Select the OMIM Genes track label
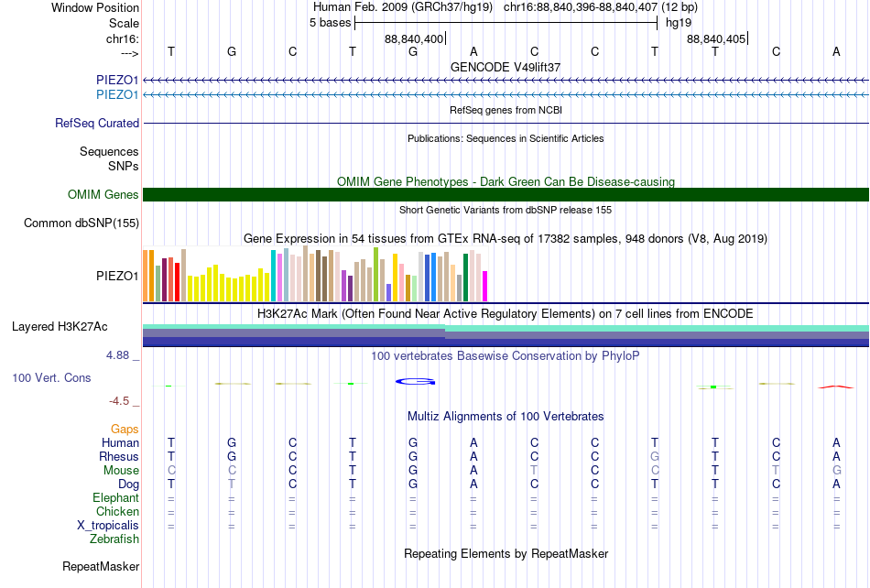This screenshot has height=588, width=870. click(103, 195)
